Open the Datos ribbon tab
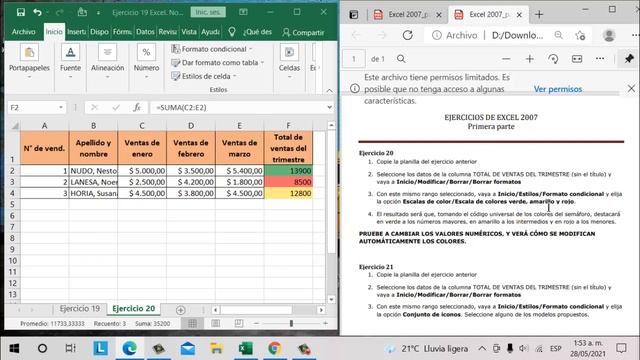Image resolution: width=640 pixels, height=360 pixels. click(145, 32)
